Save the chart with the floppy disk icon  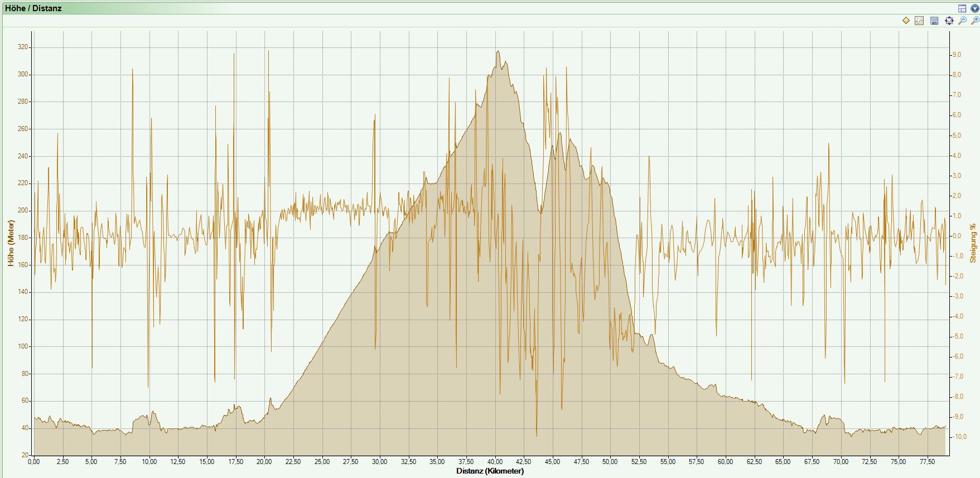[x=934, y=21]
